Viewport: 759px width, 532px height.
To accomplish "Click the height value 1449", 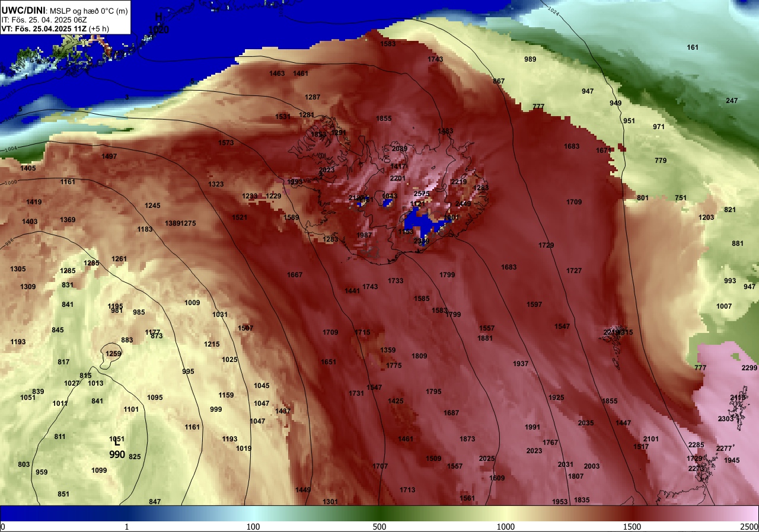I will point(303,490).
